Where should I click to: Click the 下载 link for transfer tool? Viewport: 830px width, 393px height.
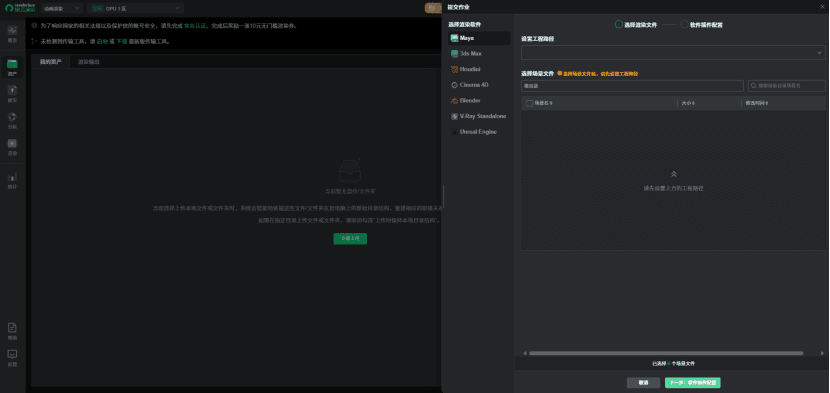(x=121, y=41)
